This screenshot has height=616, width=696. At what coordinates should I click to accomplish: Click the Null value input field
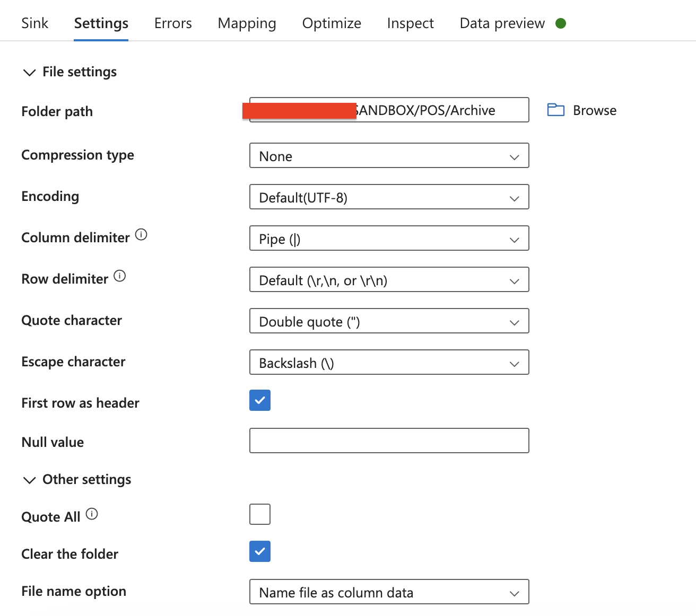389,441
